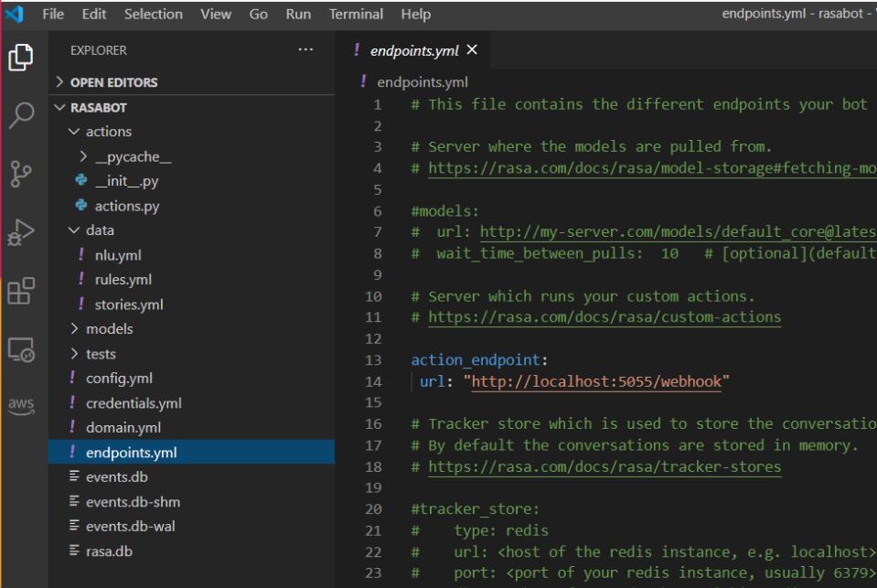Place cursor on action_endpoint key line 13
The image size is (877, 588).
476,359
